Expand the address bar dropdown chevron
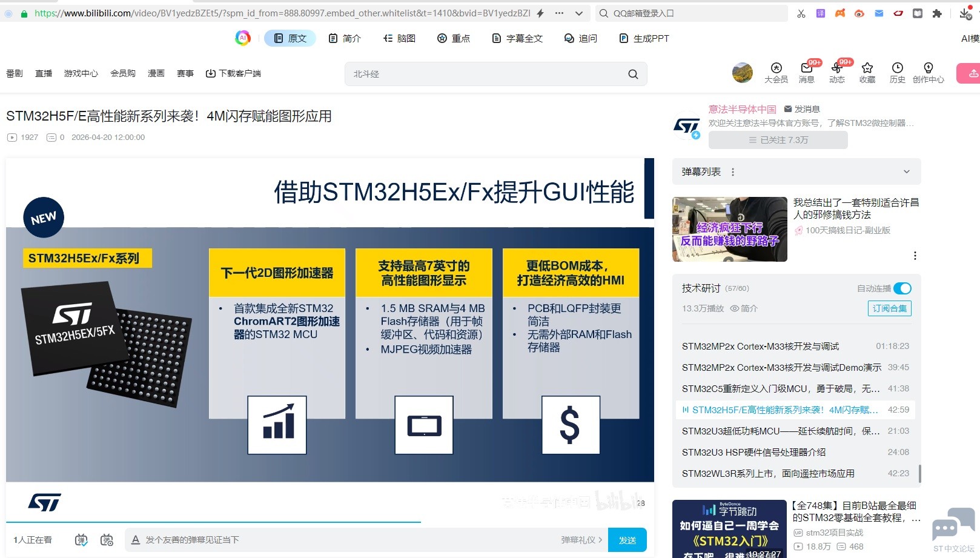Image resolution: width=980 pixels, height=558 pixels. tap(579, 13)
